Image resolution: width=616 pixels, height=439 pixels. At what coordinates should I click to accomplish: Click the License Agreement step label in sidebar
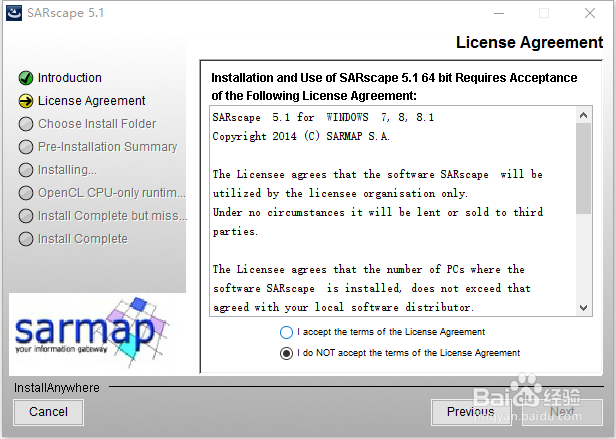tap(92, 101)
